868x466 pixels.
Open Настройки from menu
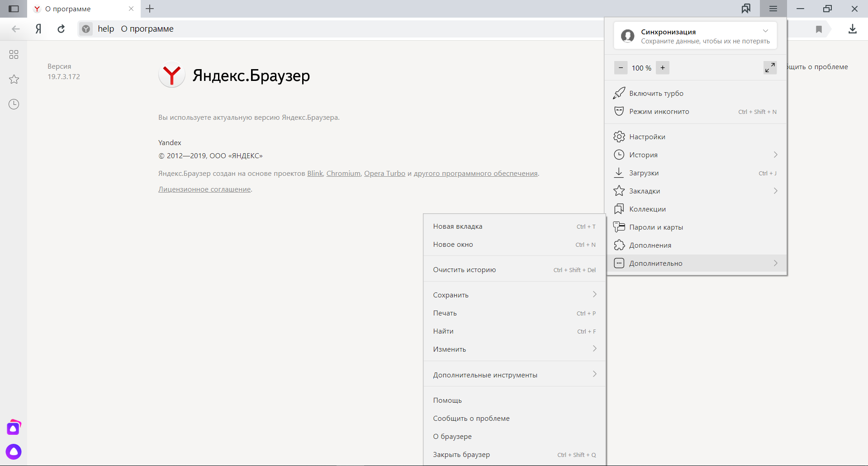(x=696, y=137)
